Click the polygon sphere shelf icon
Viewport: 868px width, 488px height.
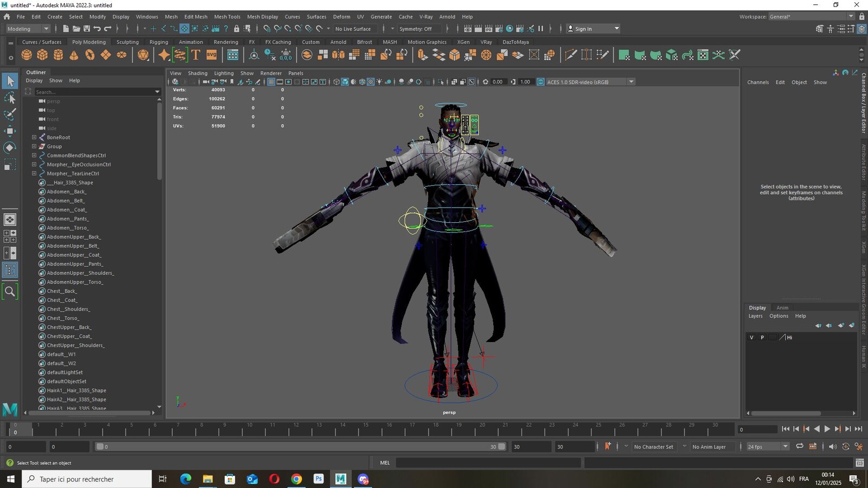(27, 55)
